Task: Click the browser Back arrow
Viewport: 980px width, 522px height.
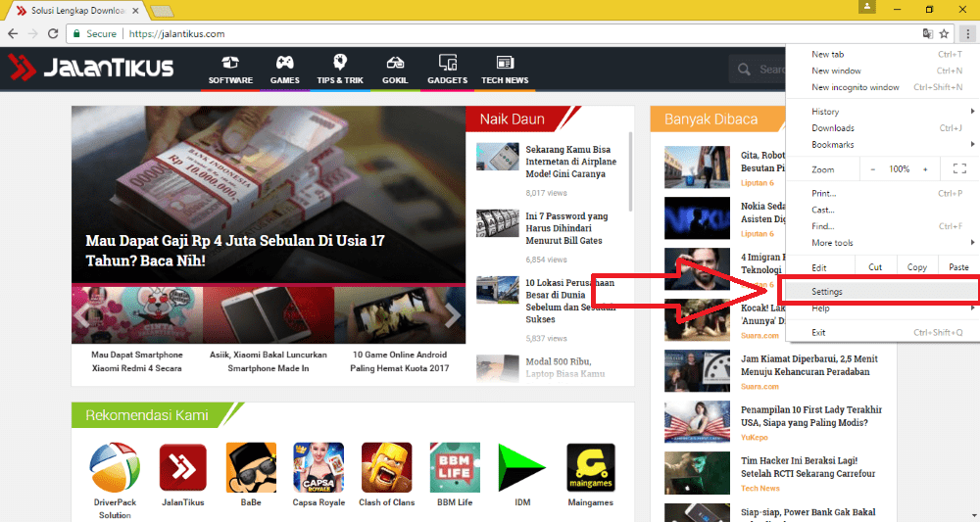Action: (x=13, y=33)
